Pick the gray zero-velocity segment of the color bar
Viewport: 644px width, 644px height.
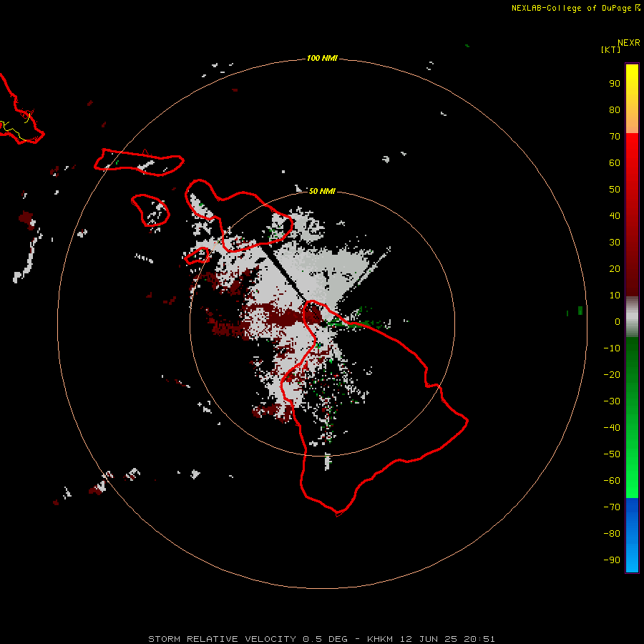[632, 317]
